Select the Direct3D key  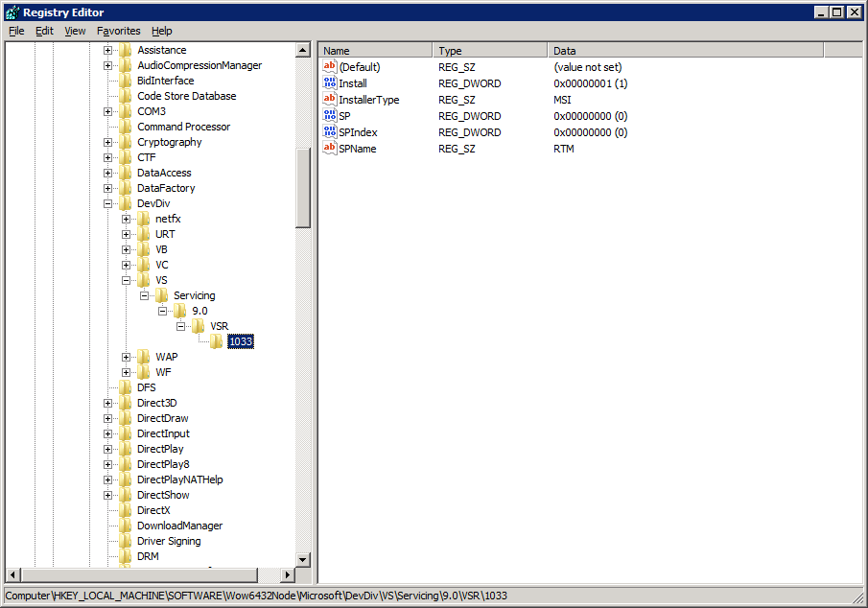pyautogui.click(x=156, y=403)
